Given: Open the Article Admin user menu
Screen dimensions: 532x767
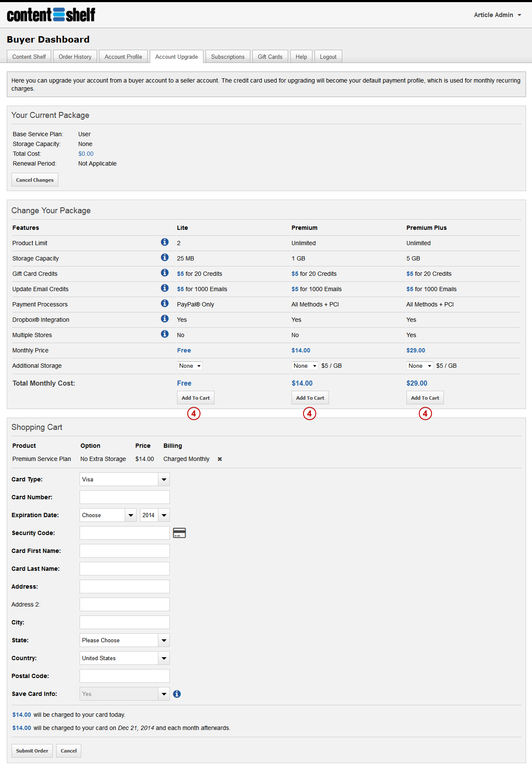Looking at the screenshot, I should 497,15.
